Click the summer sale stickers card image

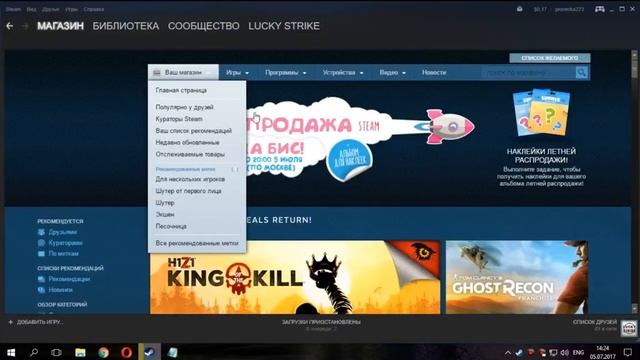pos(541,113)
